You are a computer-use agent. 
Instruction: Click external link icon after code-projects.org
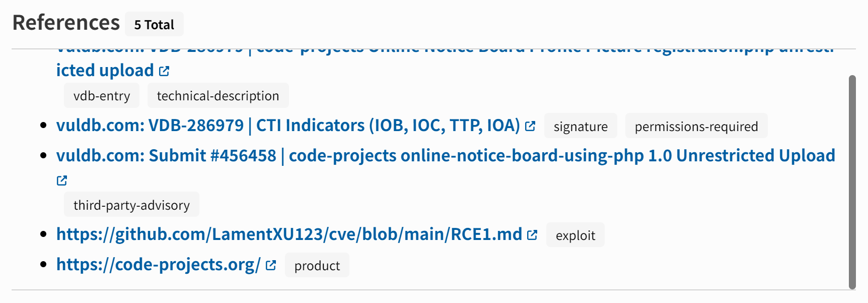(271, 265)
